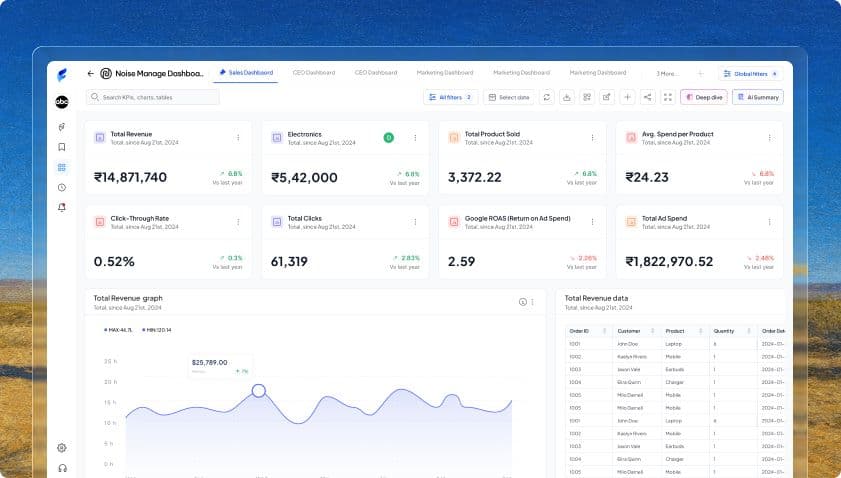Open All filters button

[x=451, y=97]
